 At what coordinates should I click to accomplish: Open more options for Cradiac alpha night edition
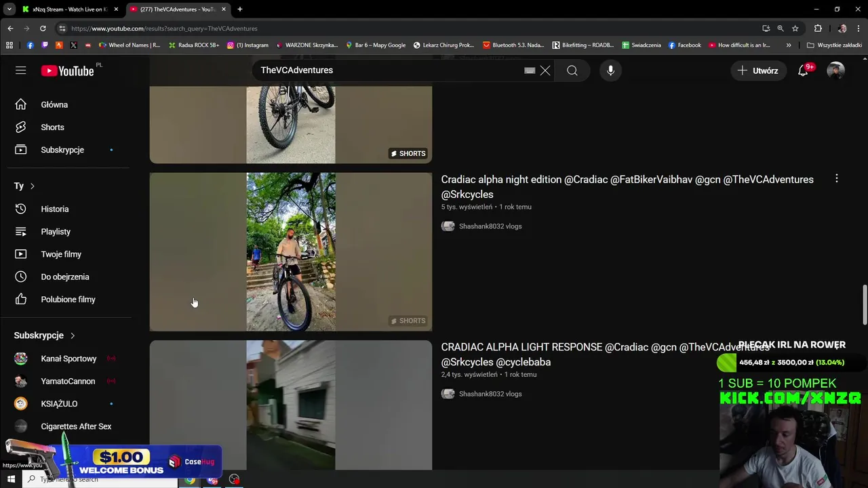coord(836,178)
